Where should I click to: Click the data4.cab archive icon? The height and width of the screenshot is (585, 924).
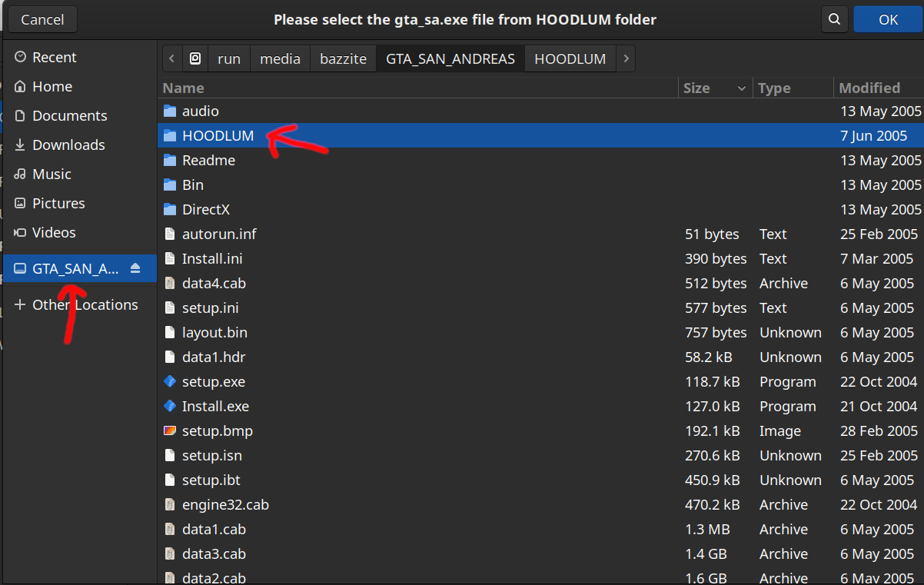(x=170, y=284)
